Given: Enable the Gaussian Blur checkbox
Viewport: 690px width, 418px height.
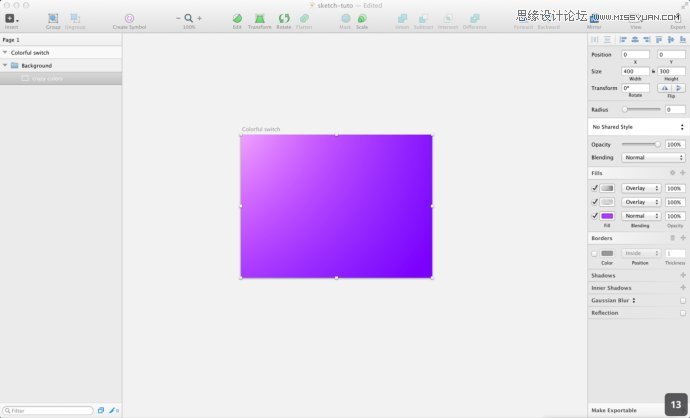Looking at the screenshot, I should 683,301.
